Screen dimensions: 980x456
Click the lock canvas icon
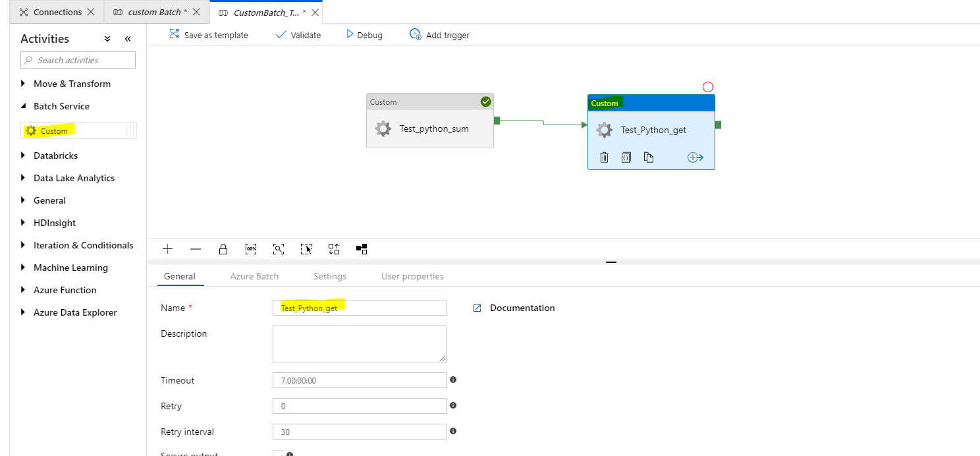[x=223, y=248]
